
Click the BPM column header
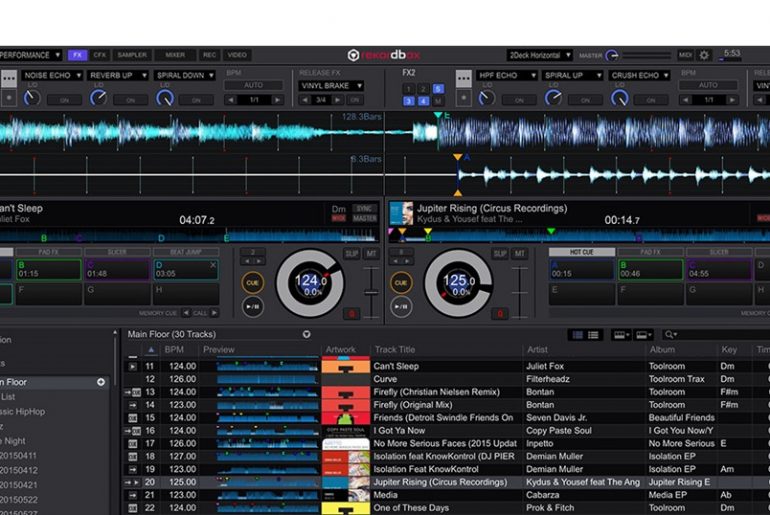coord(174,350)
